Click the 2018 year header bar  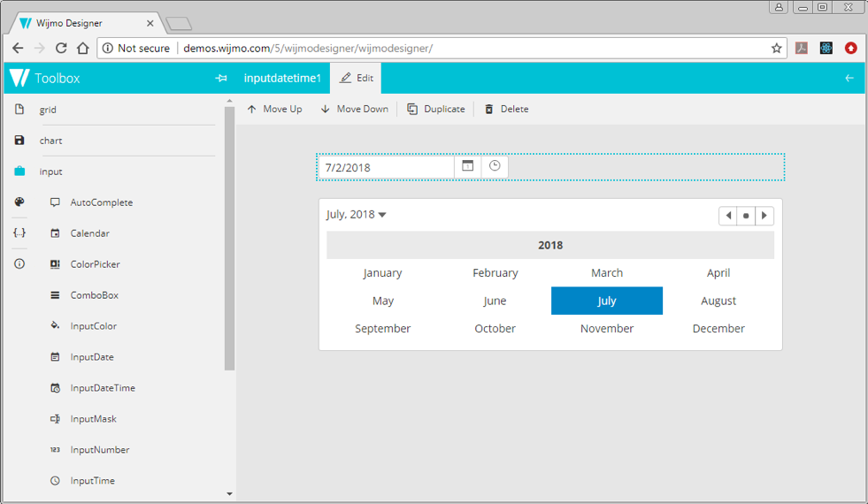pos(550,245)
